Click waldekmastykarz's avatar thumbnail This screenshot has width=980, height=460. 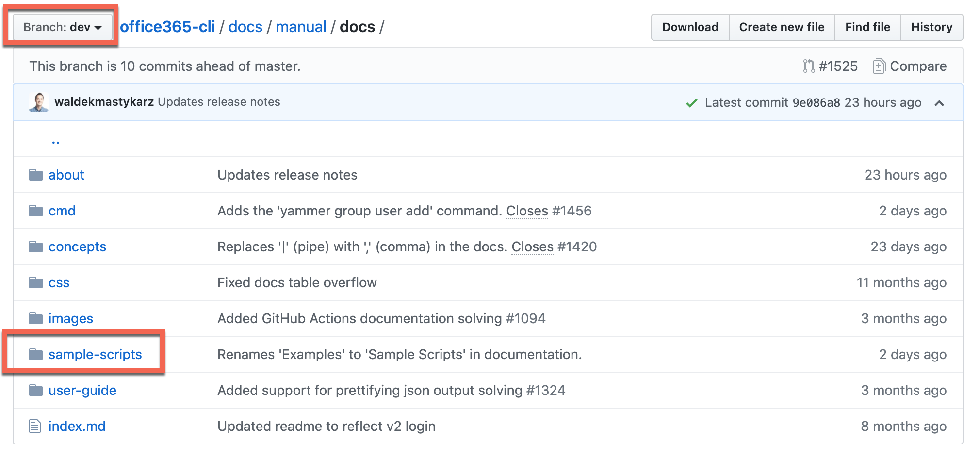[x=39, y=102]
